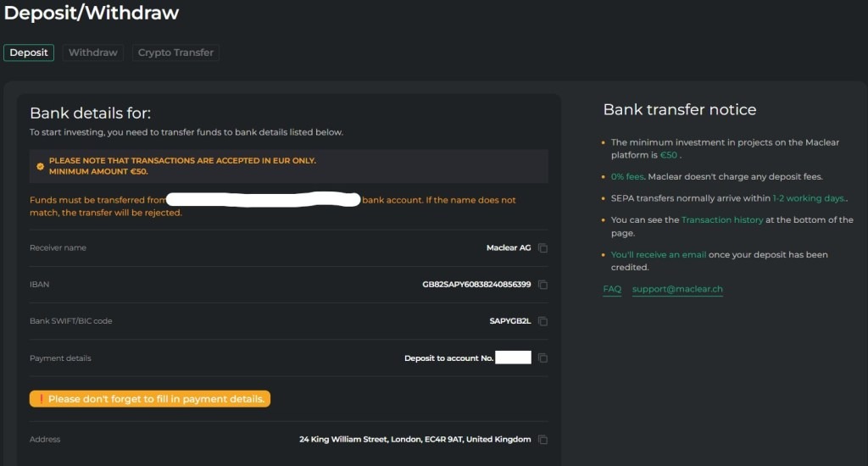Copy the Bank SWIFT/BIC code
This screenshot has height=466, width=868.
[x=543, y=322]
